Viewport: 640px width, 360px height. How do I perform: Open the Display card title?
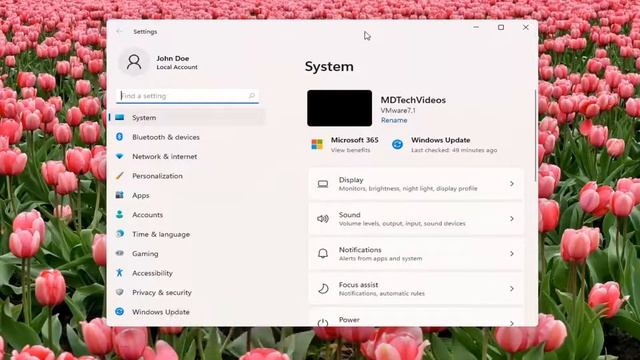click(x=351, y=180)
